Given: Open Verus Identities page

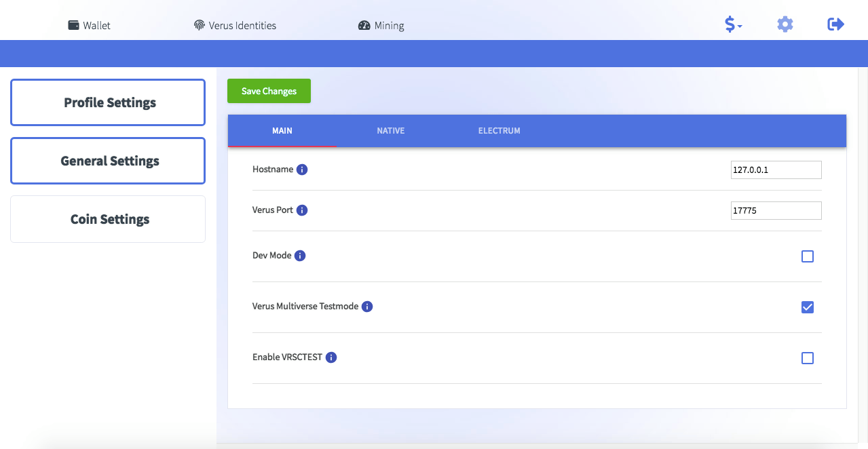Looking at the screenshot, I should [x=235, y=25].
